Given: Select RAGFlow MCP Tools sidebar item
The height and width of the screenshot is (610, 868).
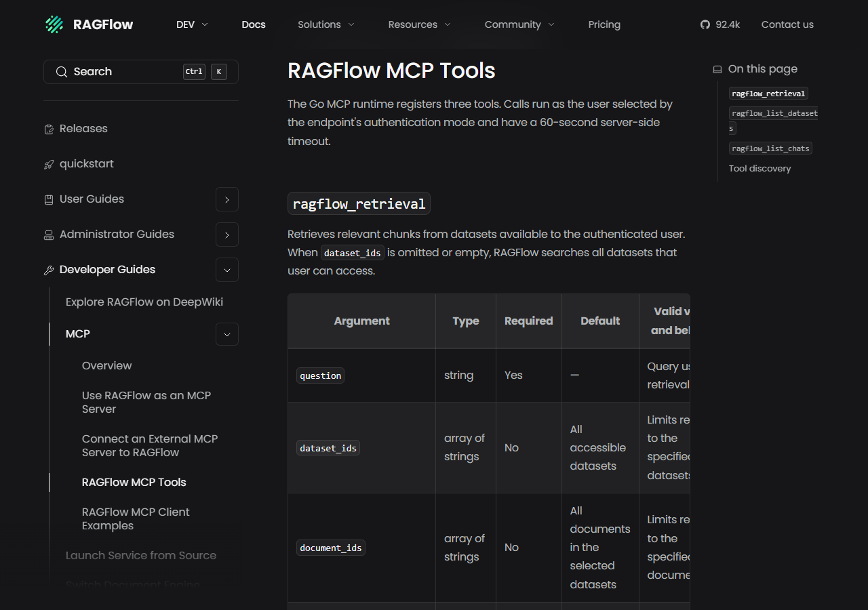Looking at the screenshot, I should 134,483.
